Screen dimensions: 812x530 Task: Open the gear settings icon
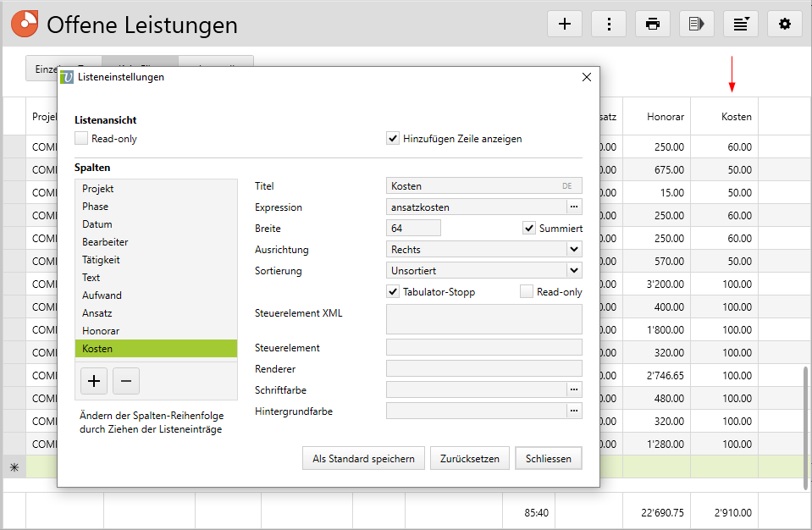pos(785,24)
